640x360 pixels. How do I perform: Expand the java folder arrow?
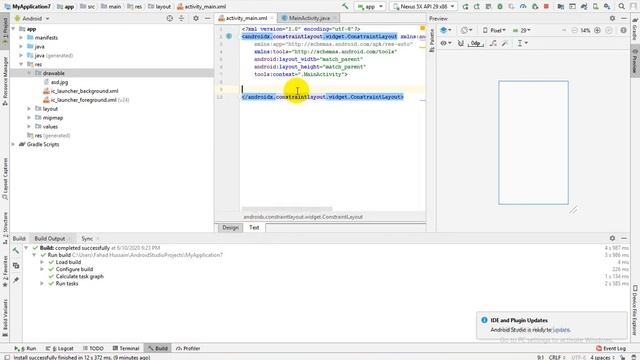[21, 47]
